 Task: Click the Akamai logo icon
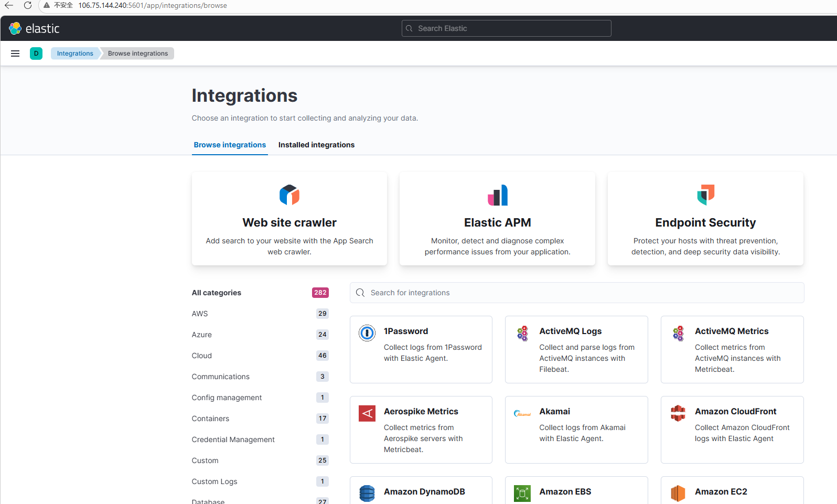(x=522, y=413)
